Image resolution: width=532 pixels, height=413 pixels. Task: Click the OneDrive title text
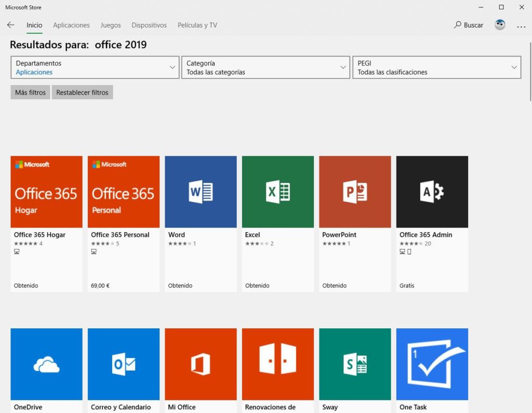tap(28, 407)
